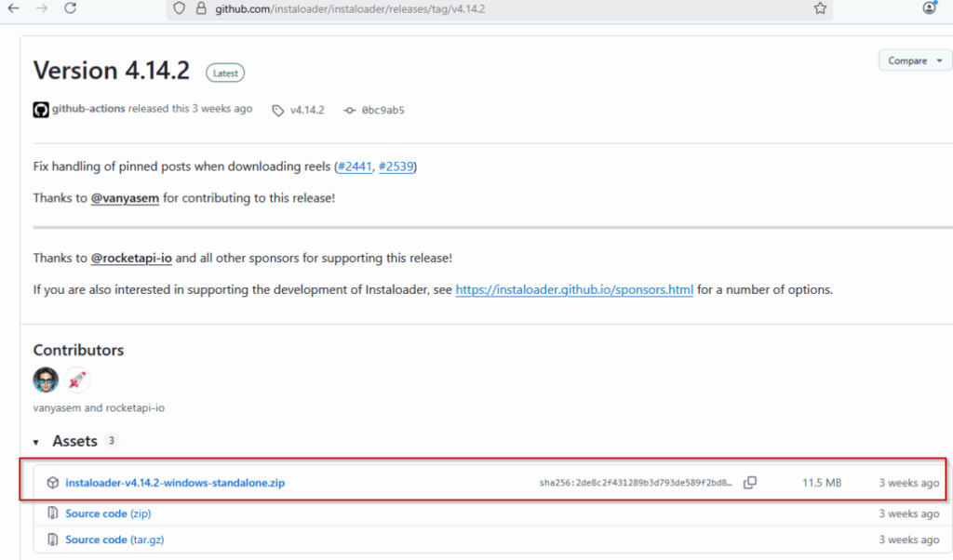
Task: Download instaloader-v4.14.2-windows-standalone.zip
Action: point(175,483)
